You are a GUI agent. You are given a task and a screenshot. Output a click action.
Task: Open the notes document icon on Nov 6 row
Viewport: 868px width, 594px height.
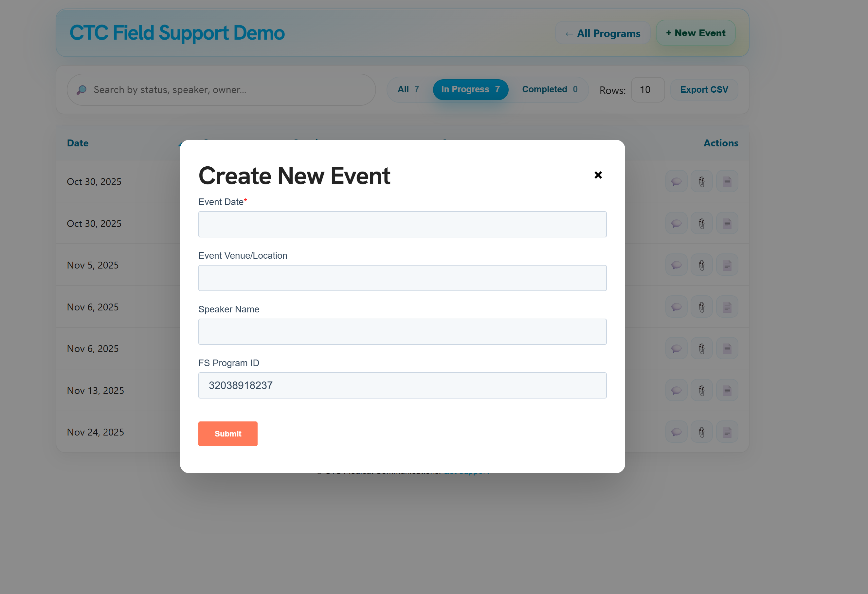(727, 307)
